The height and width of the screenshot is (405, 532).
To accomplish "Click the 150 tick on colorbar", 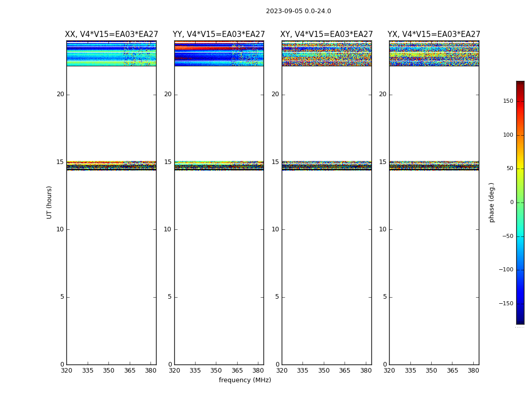I will tap(508, 101).
